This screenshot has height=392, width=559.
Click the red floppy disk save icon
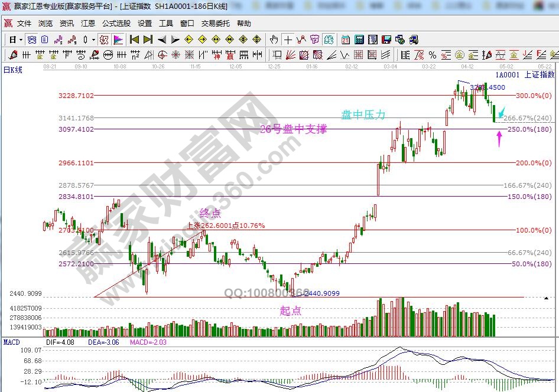tap(386, 40)
